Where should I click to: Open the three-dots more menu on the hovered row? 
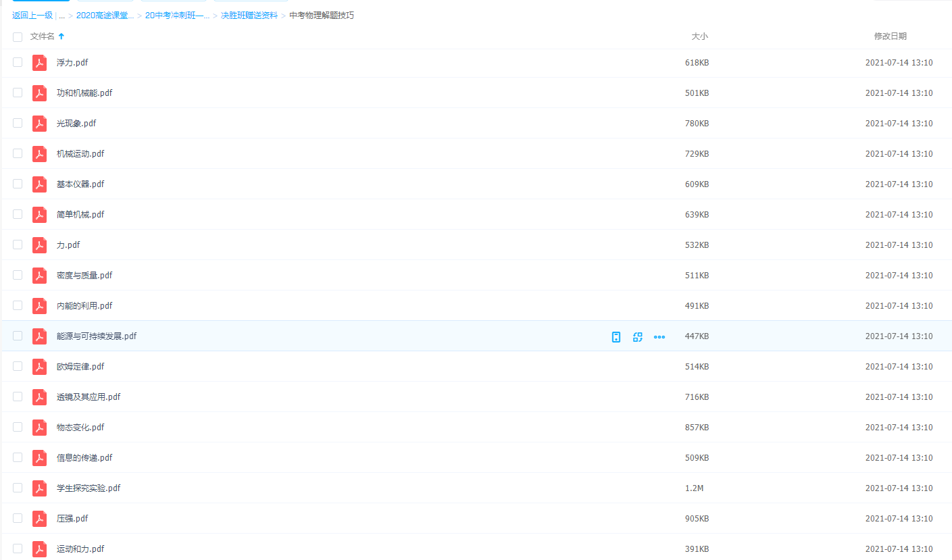[x=659, y=336]
